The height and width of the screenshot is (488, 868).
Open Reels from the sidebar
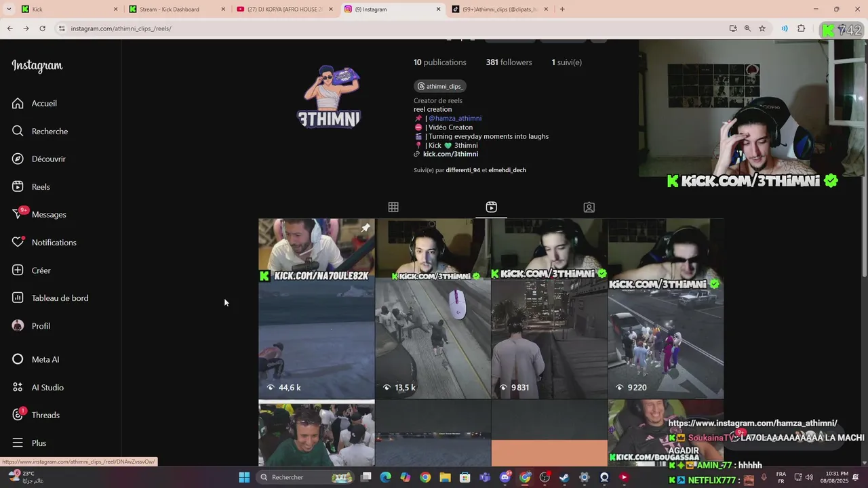31,186
